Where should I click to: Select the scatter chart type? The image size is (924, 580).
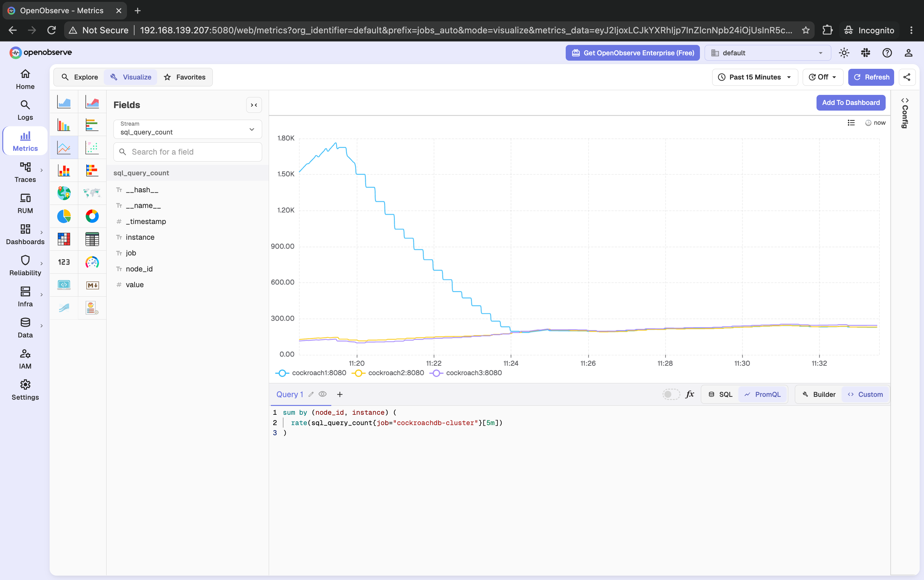pyautogui.click(x=92, y=148)
